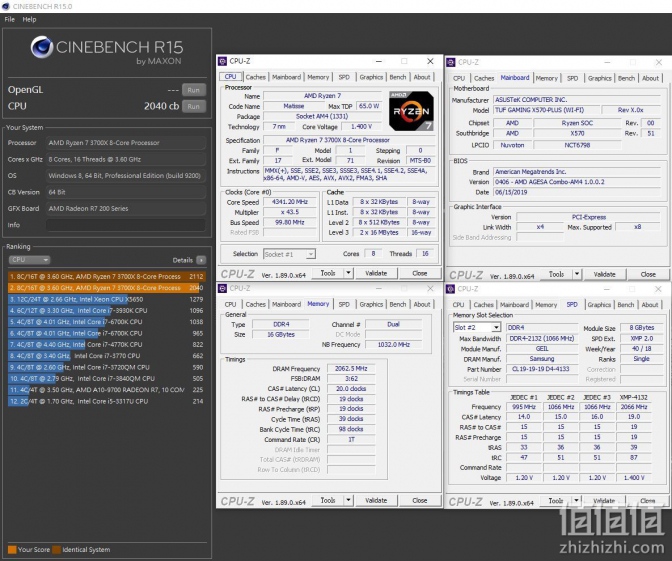Image resolution: width=672 pixels, height=561 pixels.
Task: Click Core Speed value 4341.20 MHz
Action: tap(290, 202)
